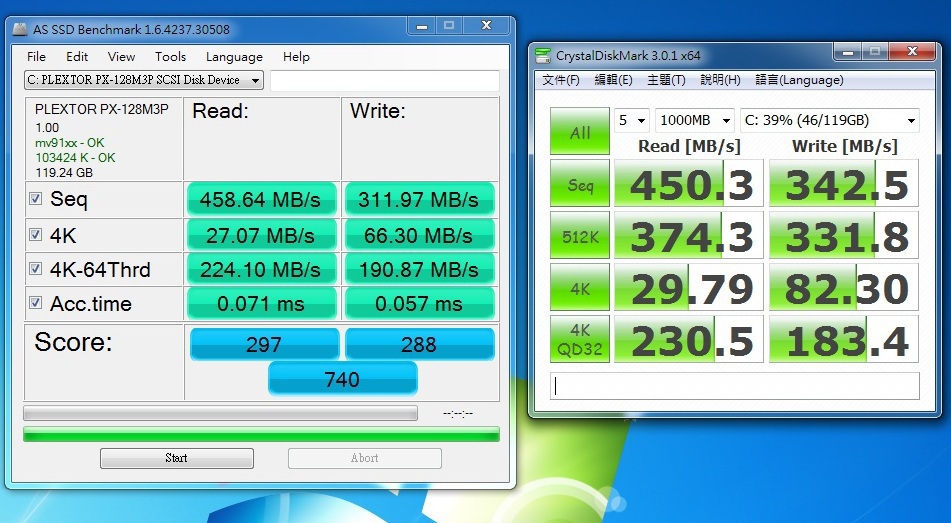Open the View menu in AS SSD Benchmark
The image size is (951, 523).
click(x=121, y=56)
